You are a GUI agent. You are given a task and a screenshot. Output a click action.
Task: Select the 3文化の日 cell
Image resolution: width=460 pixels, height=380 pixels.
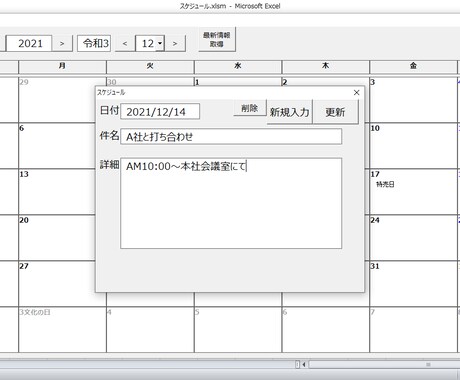pos(62,330)
